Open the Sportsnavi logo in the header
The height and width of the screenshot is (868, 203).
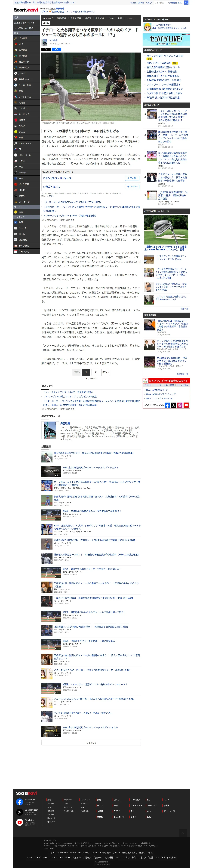26,10
